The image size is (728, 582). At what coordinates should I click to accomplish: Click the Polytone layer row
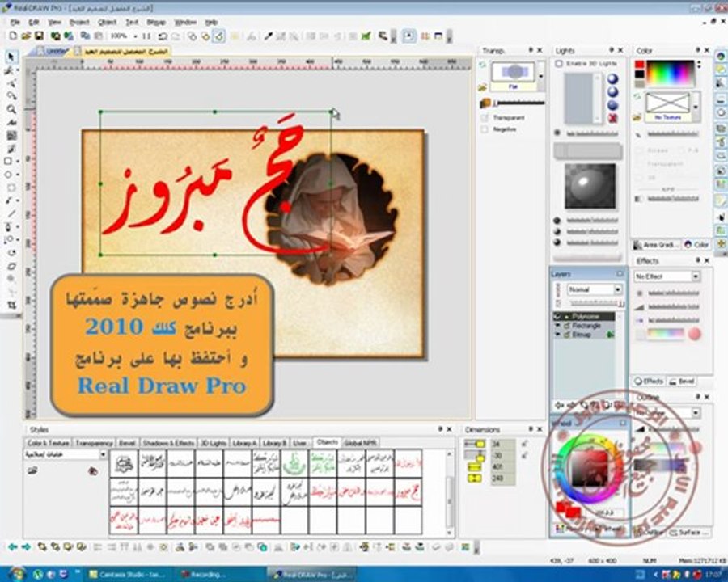(583, 317)
